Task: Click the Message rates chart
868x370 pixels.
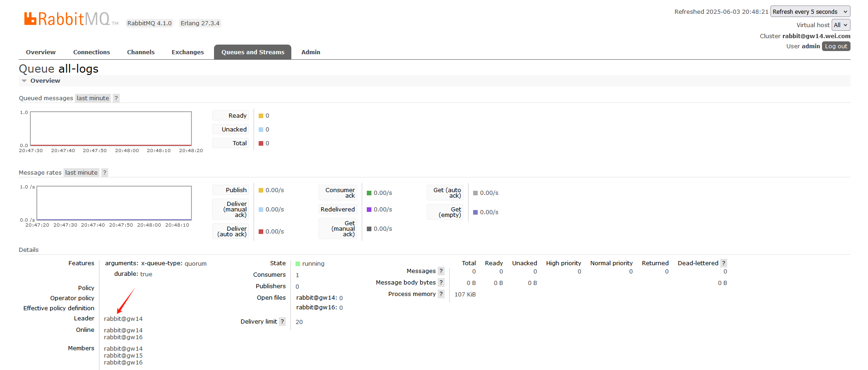Action: point(114,203)
